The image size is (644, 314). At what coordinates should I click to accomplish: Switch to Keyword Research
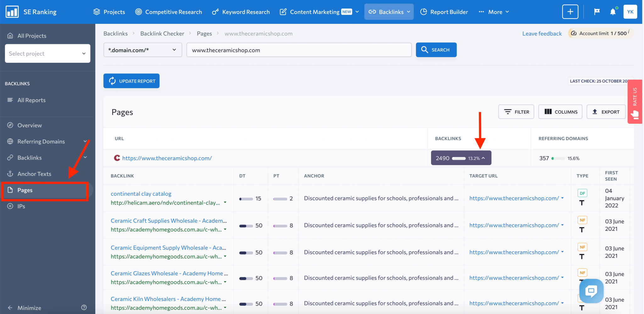[x=246, y=12]
